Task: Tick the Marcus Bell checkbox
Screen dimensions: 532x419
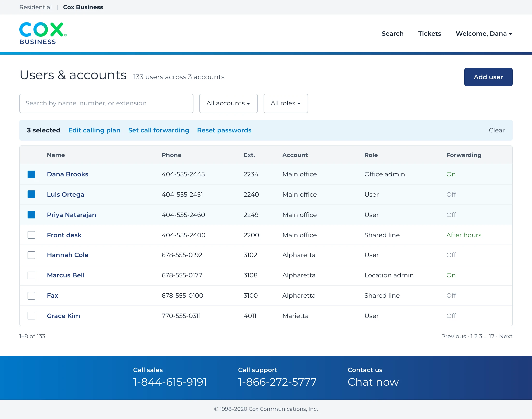Action: (x=31, y=275)
